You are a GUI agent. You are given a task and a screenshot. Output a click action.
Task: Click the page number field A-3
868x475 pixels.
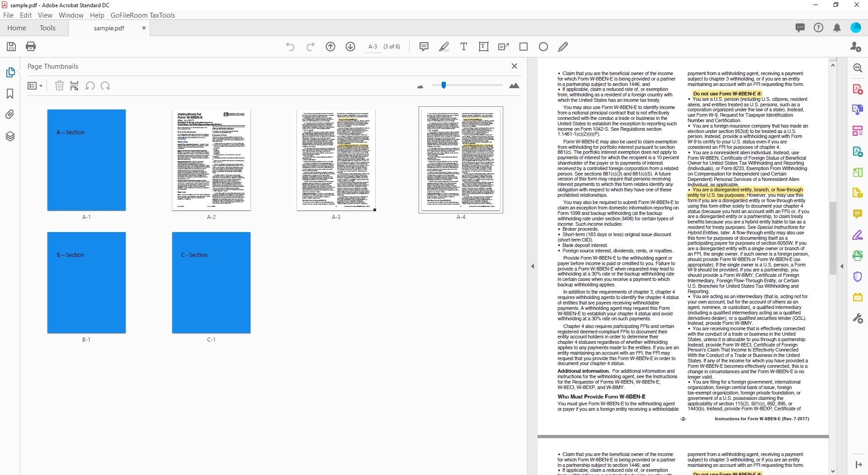click(x=373, y=47)
